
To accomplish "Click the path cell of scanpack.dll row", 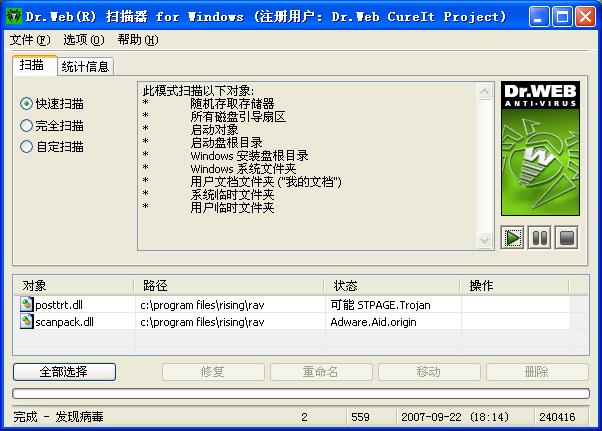I will tap(230, 322).
